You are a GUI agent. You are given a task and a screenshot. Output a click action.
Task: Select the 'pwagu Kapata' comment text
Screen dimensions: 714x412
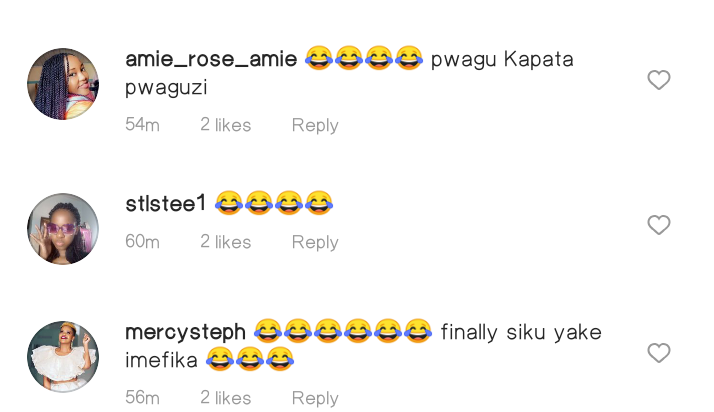502,60
